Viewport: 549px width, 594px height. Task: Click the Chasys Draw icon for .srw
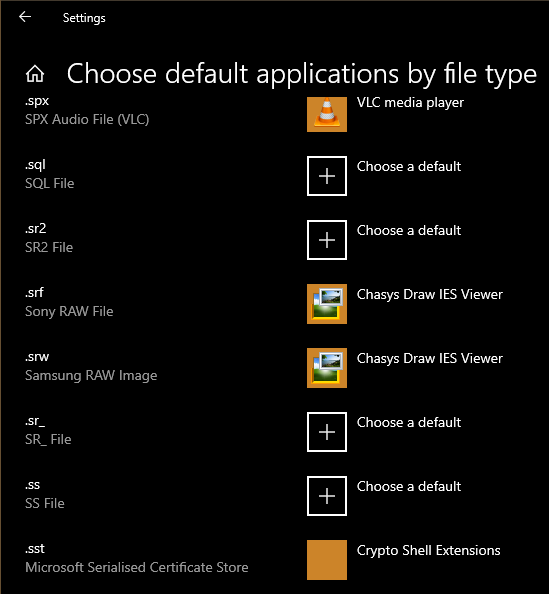[x=327, y=368]
